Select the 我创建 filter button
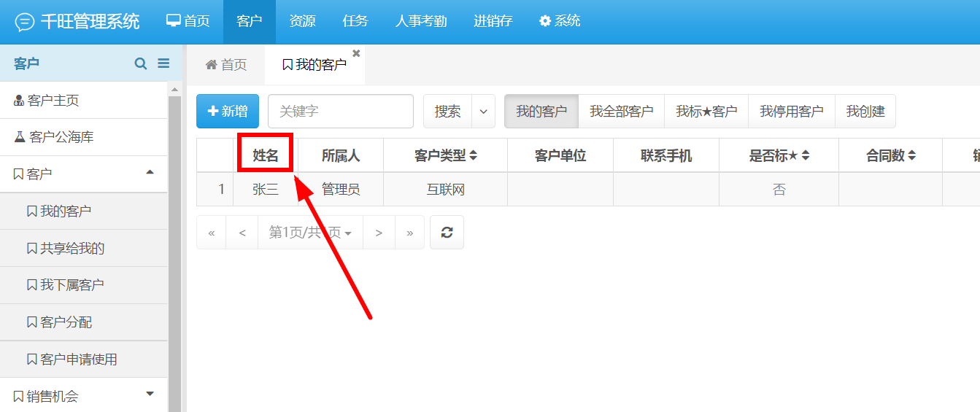 coord(865,111)
